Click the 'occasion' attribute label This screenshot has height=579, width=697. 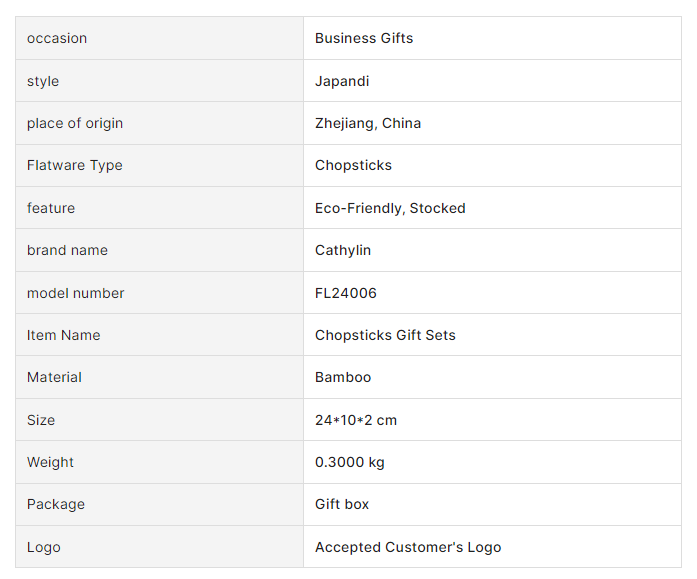coord(57,38)
